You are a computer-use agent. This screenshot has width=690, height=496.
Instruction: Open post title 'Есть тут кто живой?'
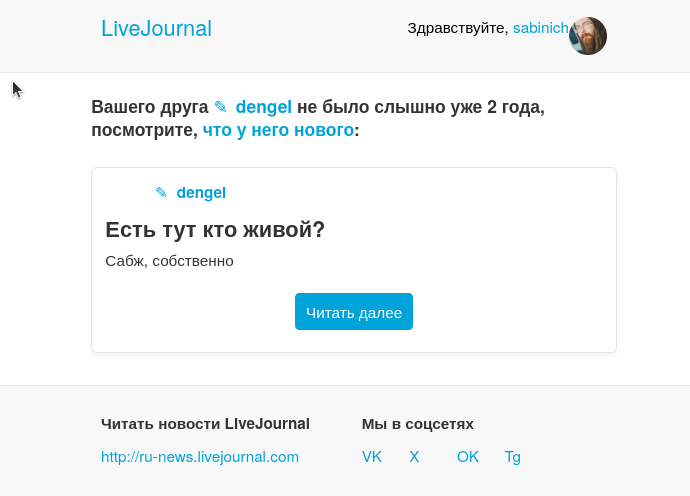click(215, 230)
